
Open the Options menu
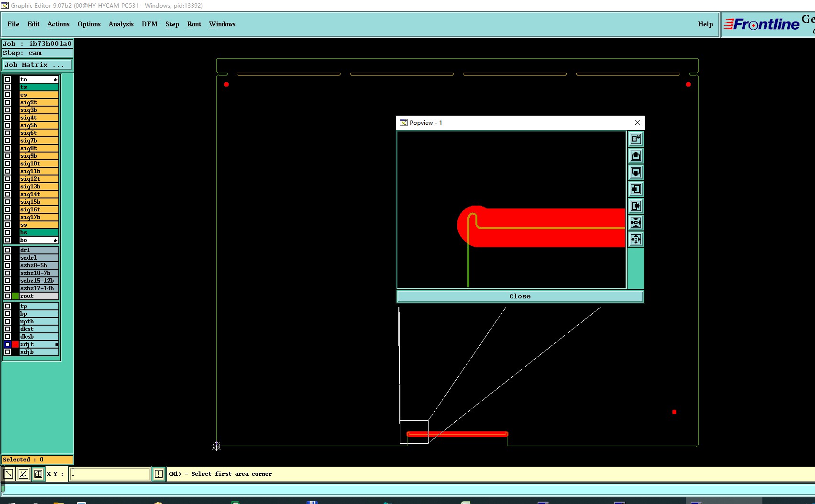coord(89,24)
